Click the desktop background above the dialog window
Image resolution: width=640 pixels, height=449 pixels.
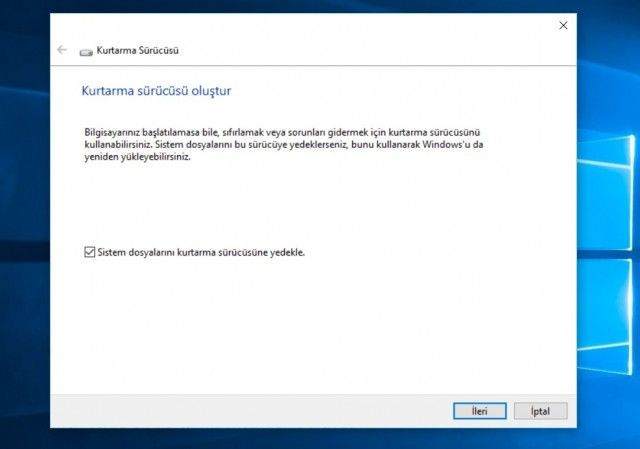(300, 5)
